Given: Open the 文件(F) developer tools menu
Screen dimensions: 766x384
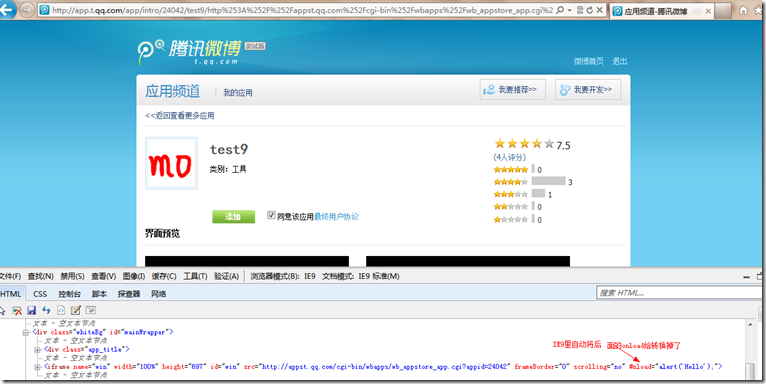Looking at the screenshot, I should (10, 277).
